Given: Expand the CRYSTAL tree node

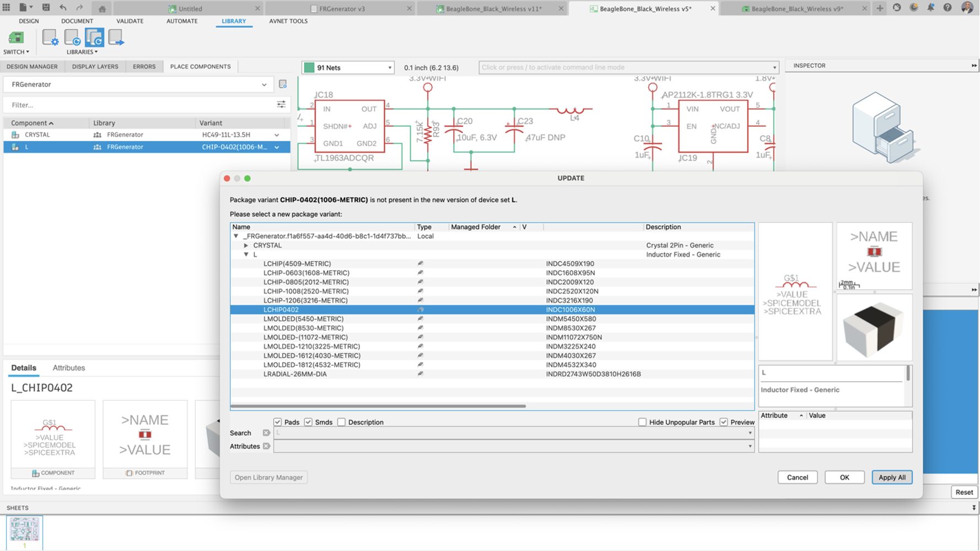Looking at the screenshot, I should (246, 246).
